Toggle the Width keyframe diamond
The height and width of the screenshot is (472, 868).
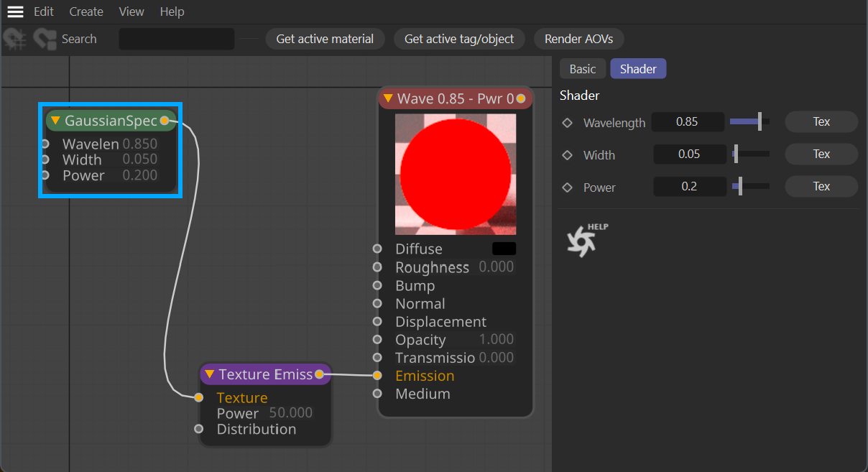[567, 155]
